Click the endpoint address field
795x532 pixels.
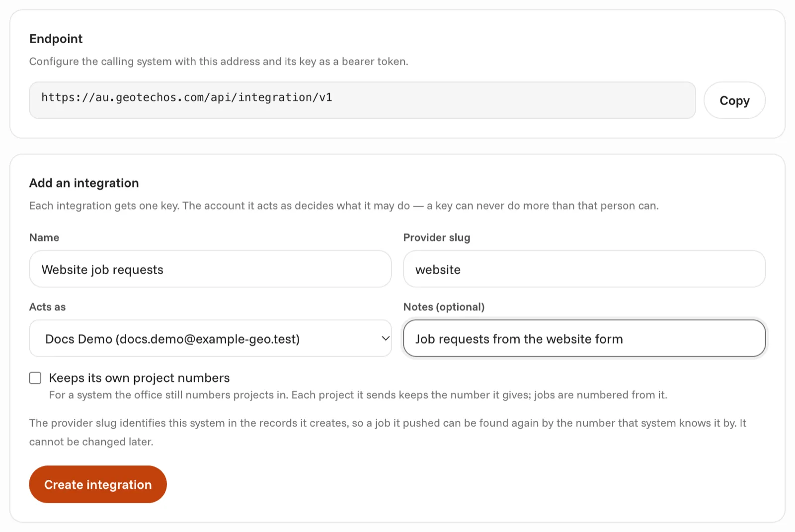pos(362,100)
